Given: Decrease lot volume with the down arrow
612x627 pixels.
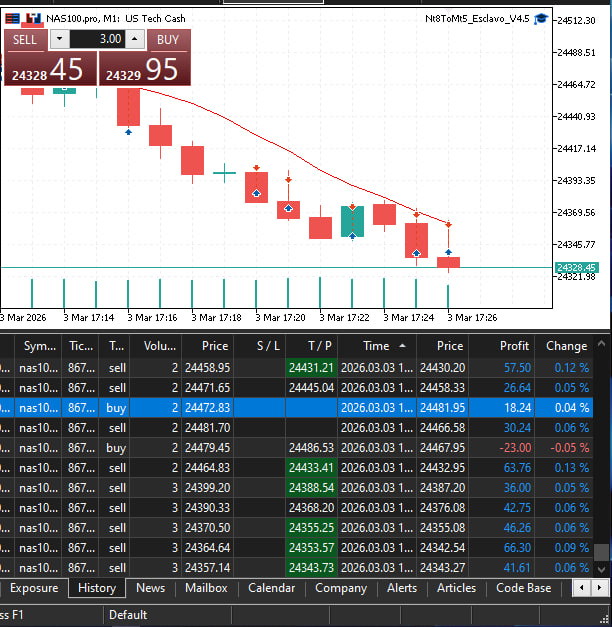Looking at the screenshot, I should click(x=59, y=39).
